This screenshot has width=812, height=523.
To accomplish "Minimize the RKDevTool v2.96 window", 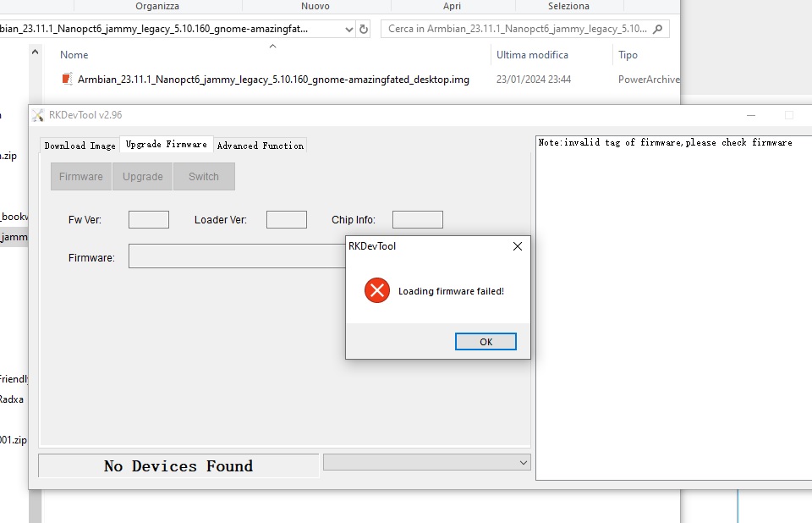I will [750, 115].
